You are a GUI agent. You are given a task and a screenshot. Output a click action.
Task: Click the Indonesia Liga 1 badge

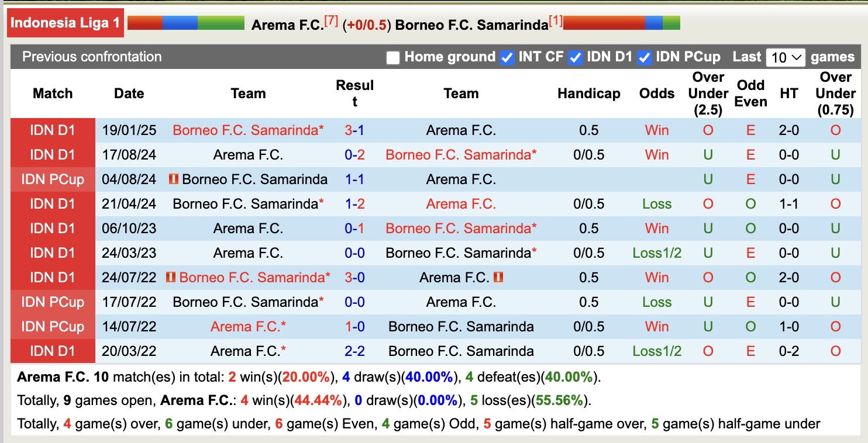tap(64, 23)
